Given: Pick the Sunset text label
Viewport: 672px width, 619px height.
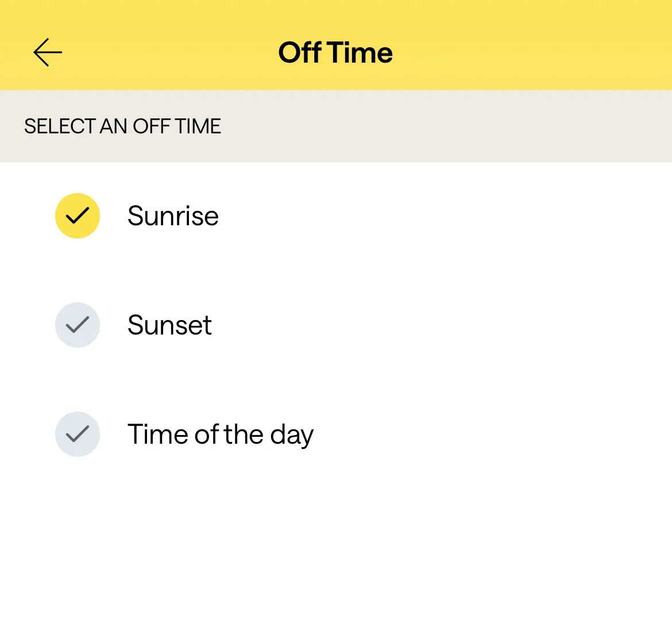Looking at the screenshot, I should [169, 325].
